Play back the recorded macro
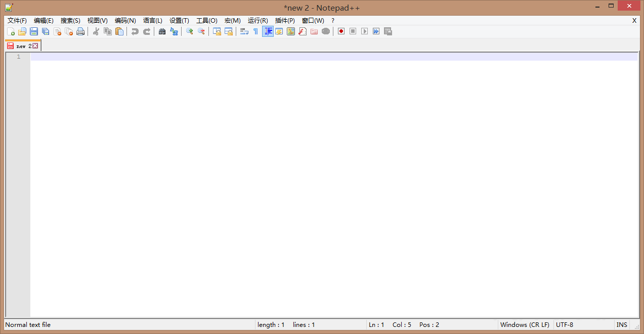 364,31
